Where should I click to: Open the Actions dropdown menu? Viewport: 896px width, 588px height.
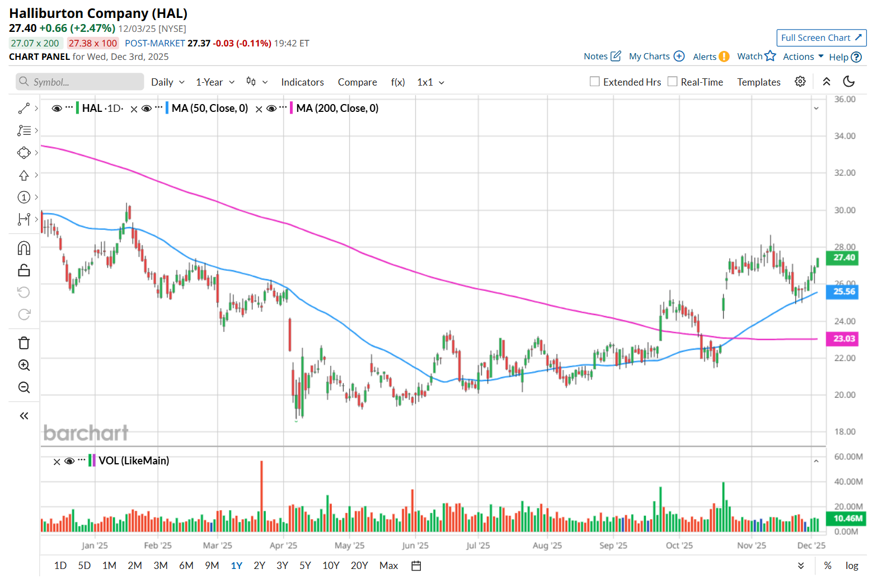pyautogui.click(x=803, y=57)
